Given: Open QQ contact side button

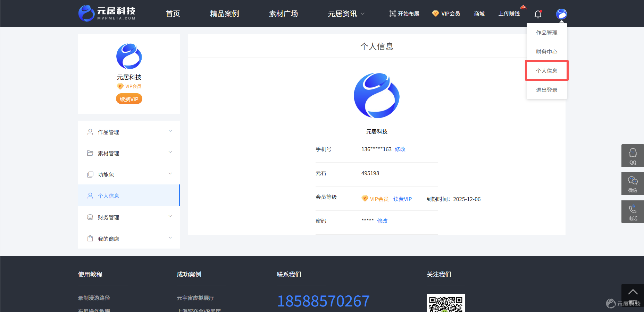Looking at the screenshot, I should pyautogui.click(x=633, y=156).
